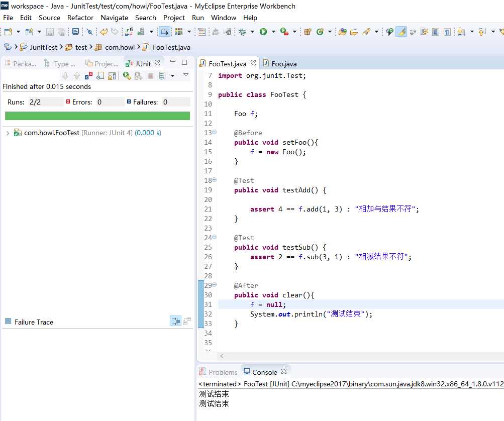This screenshot has height=421, width=504.
Task: Launch the Debug bug icon
Action: [x=243, y=32]
